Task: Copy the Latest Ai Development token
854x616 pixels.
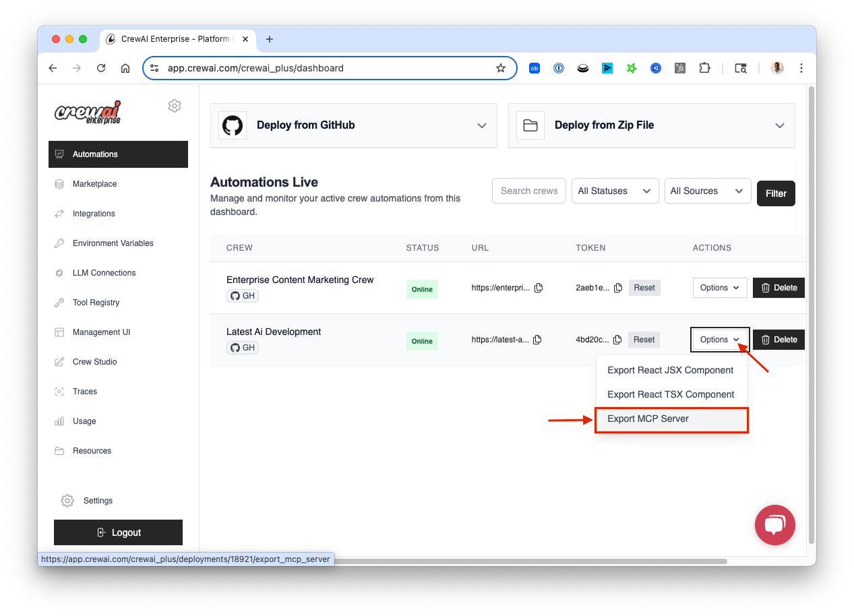Action: point(617,340)
